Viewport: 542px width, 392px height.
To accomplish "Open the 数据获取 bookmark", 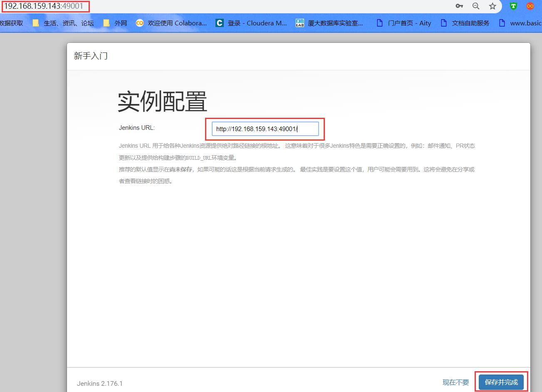I will (11, 23).
